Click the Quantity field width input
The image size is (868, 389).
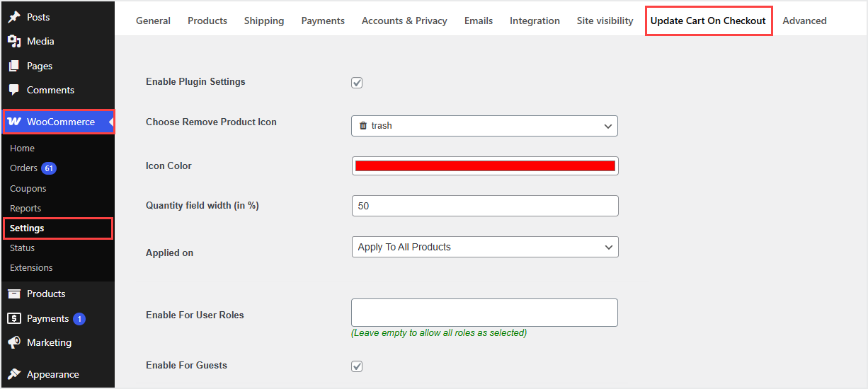pyautogui.click(x=485, y=206)
